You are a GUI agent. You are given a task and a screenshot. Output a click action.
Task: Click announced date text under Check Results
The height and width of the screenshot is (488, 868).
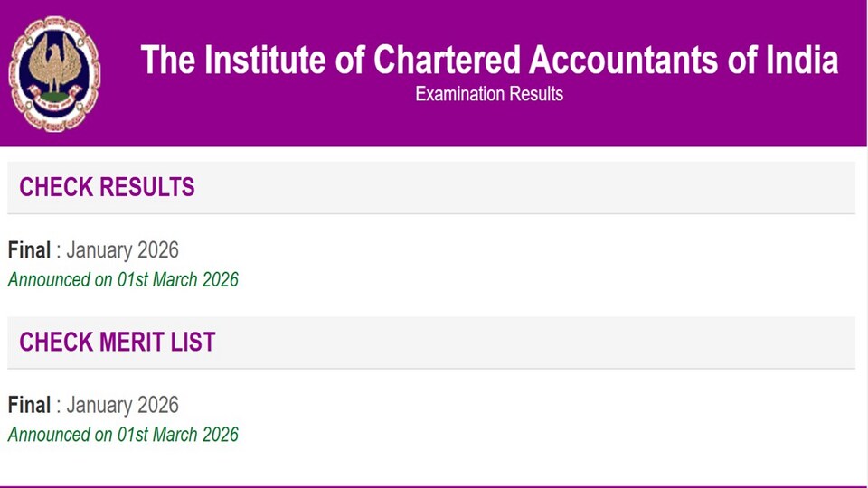pyautogui.click(x=123, y=280)
